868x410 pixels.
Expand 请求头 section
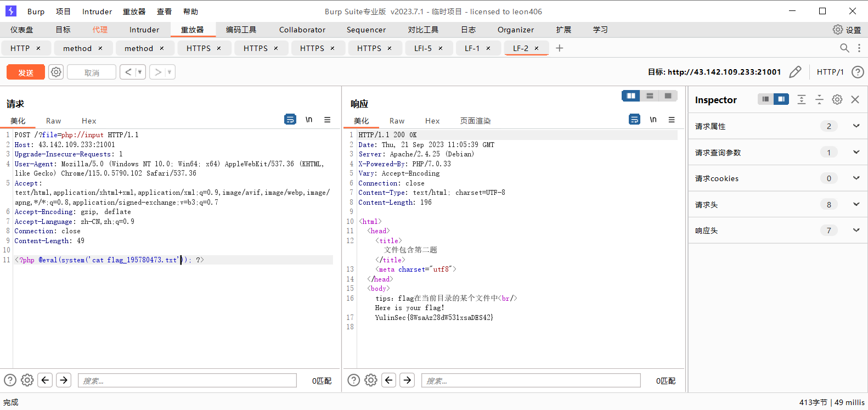click(856, 204)
